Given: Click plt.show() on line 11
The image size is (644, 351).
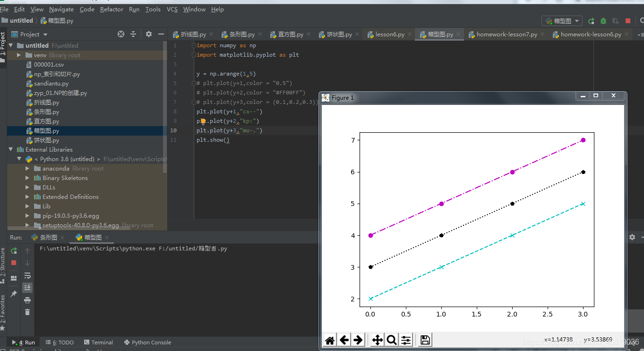Looking at the screenshot, I should [213, 140].
